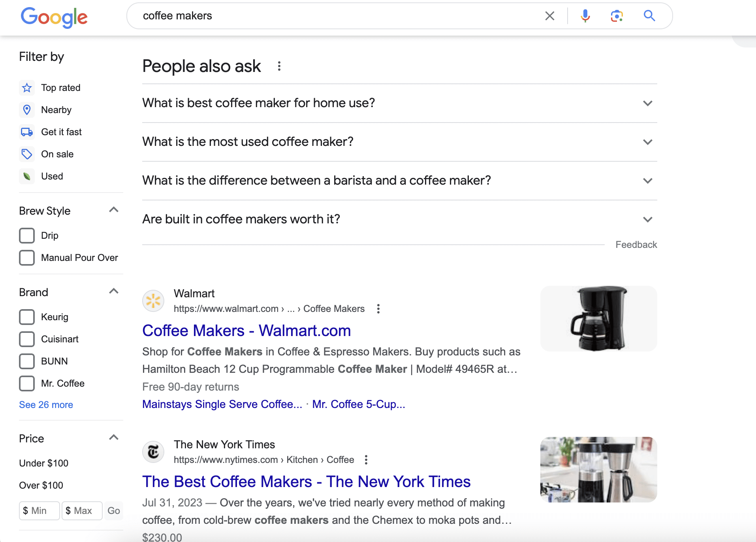The width and height of the screenshot is (756, 542).
Task: Expand 'built in coffee makers worth it' question
Action: [x=399, y=219]
